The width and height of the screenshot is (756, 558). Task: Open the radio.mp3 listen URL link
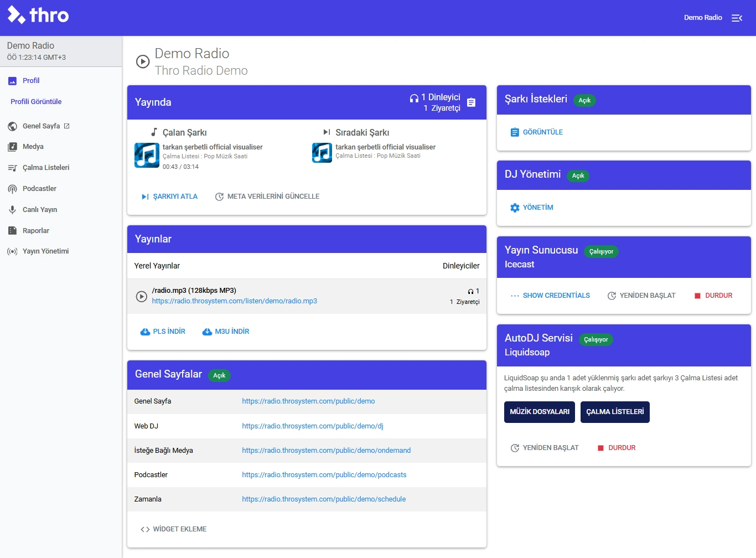[x=235, y=301]
